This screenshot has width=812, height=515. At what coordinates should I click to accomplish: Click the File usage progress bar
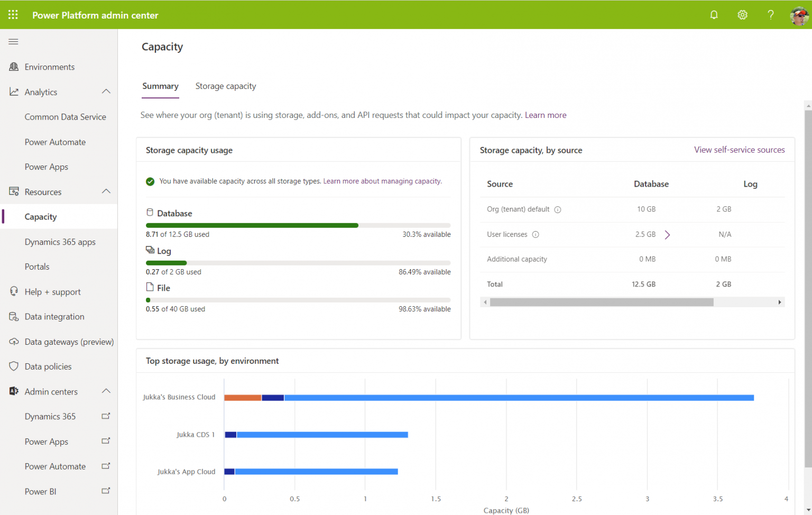pos(298,300)
